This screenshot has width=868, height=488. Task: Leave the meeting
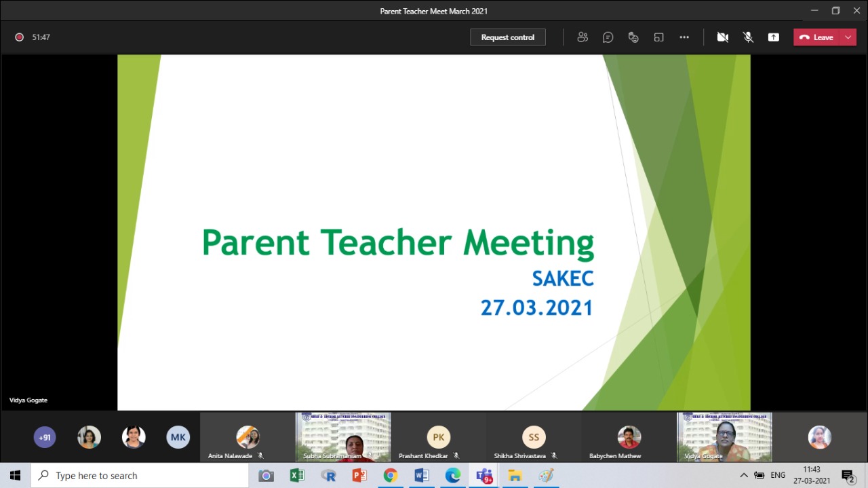pos(816,37)
